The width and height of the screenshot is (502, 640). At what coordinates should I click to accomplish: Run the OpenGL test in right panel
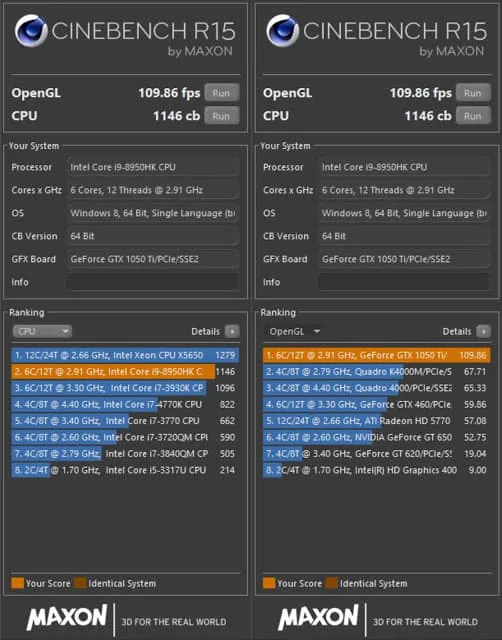[473, 93]
